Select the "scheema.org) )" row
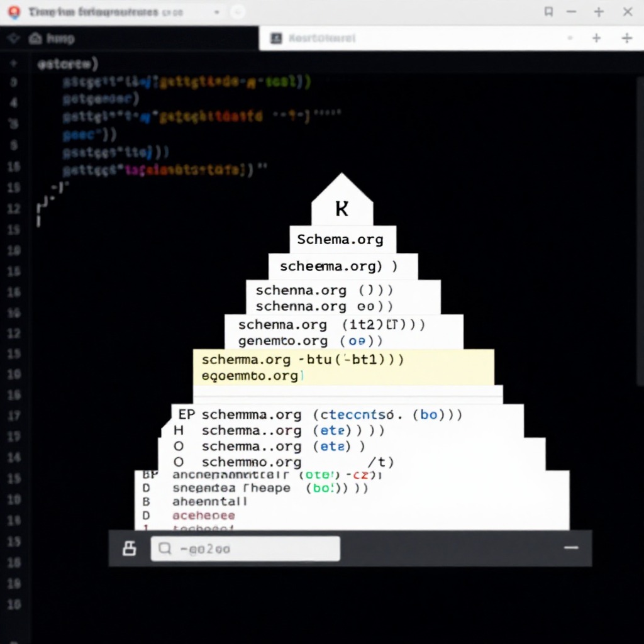Viewport: 644px width, 644px height. click(343, 266)
